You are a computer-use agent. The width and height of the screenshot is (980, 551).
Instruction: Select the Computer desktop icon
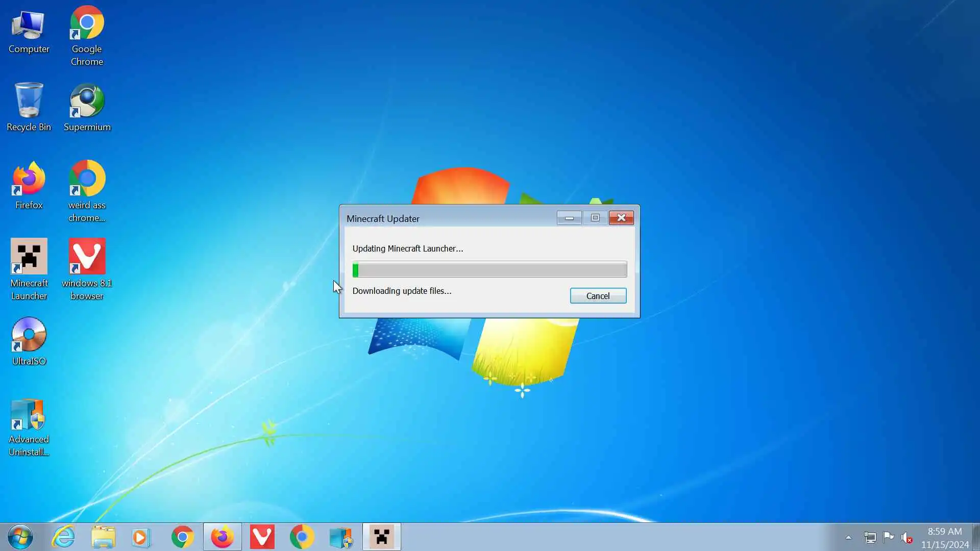click(x=29, y=26)
